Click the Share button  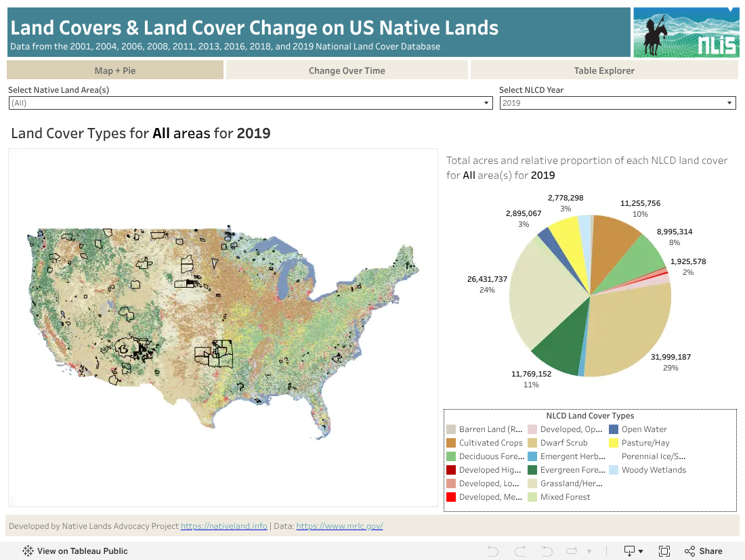point(704,551)
